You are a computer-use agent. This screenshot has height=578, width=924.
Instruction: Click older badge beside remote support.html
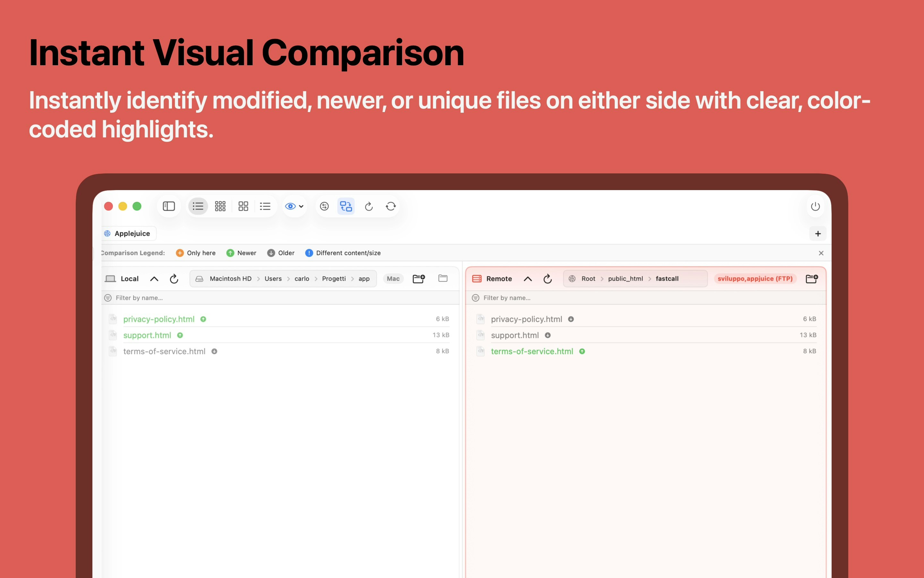coord(548,335)
